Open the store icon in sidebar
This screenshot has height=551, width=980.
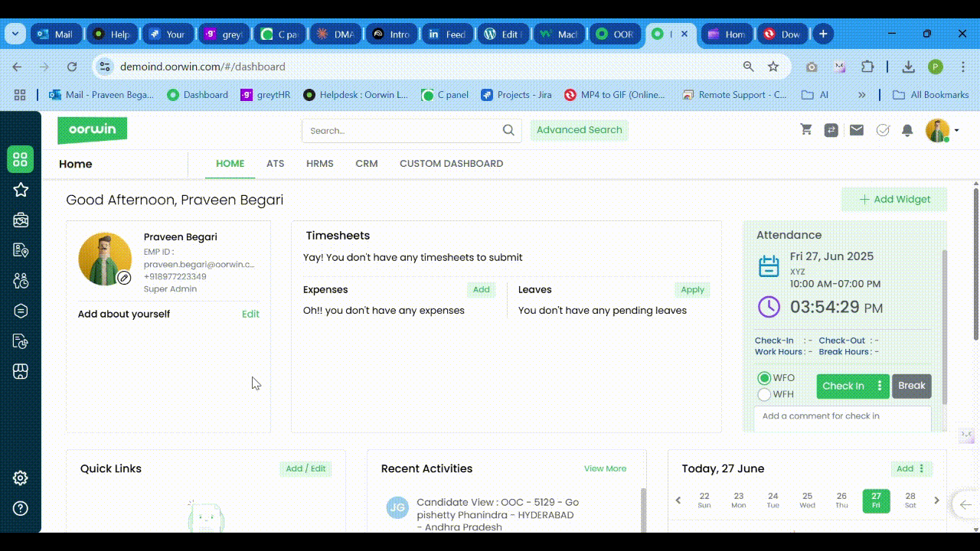(x=21, y=371)
